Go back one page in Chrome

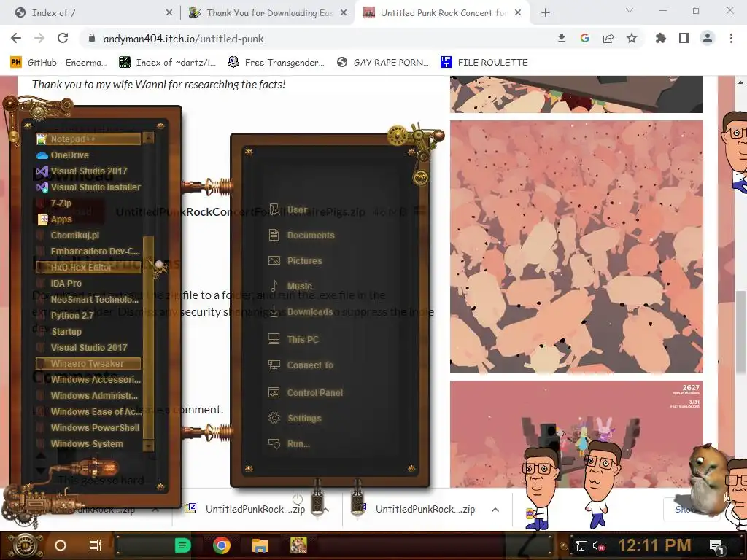16,38
